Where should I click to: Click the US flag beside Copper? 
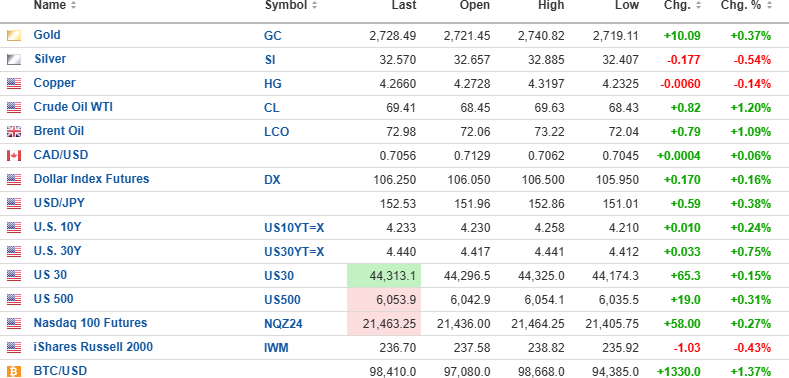click(x=14, y=84)
